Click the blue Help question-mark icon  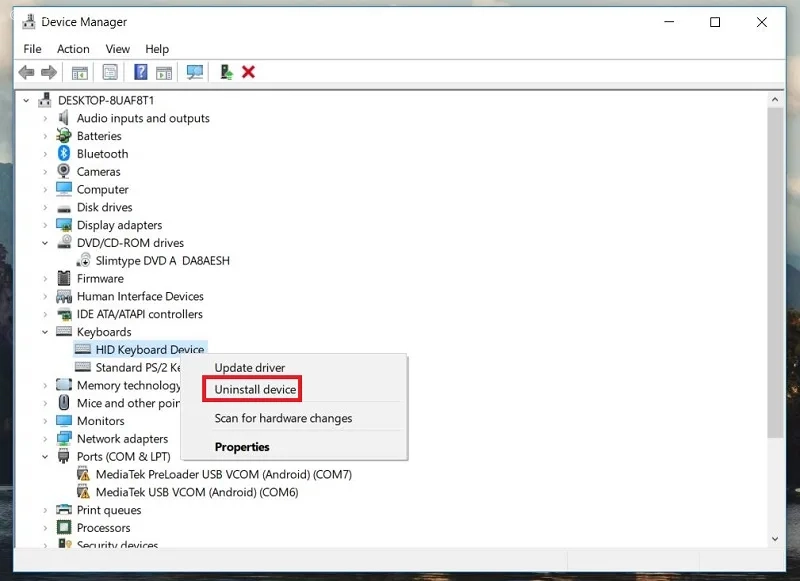[140, 72]
